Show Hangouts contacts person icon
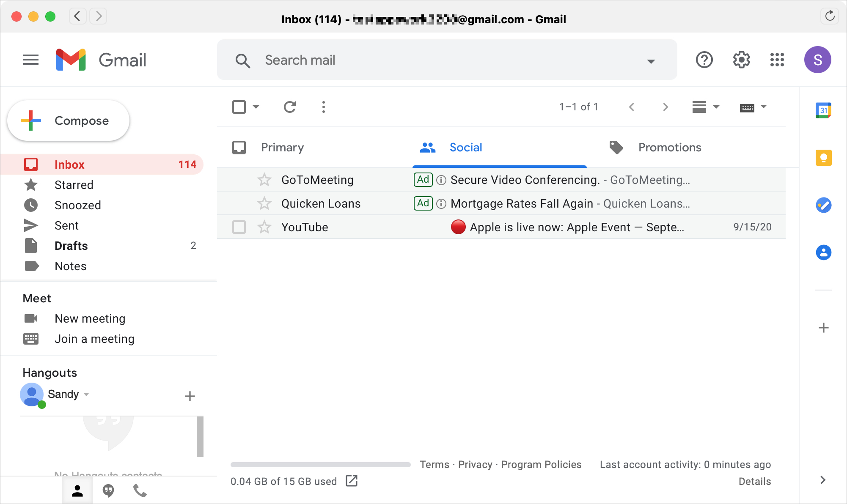 pyautogui.click(x=77, y=490)
